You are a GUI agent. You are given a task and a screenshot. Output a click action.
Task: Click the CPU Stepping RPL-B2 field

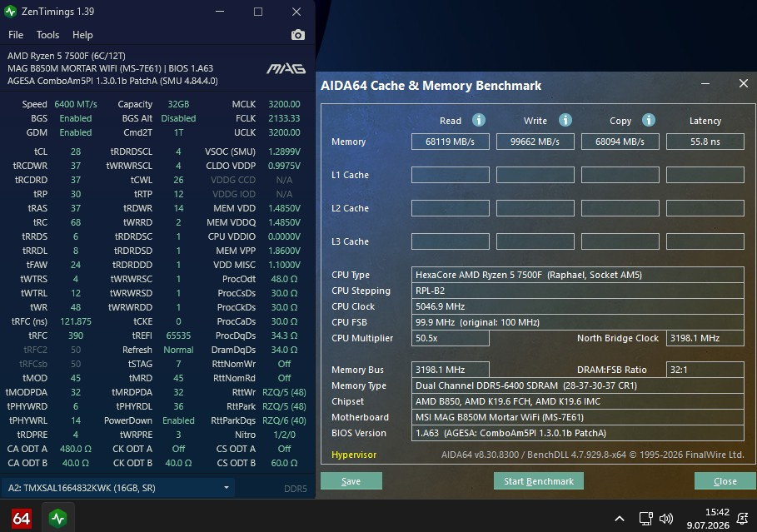click(x=577, y=291)
